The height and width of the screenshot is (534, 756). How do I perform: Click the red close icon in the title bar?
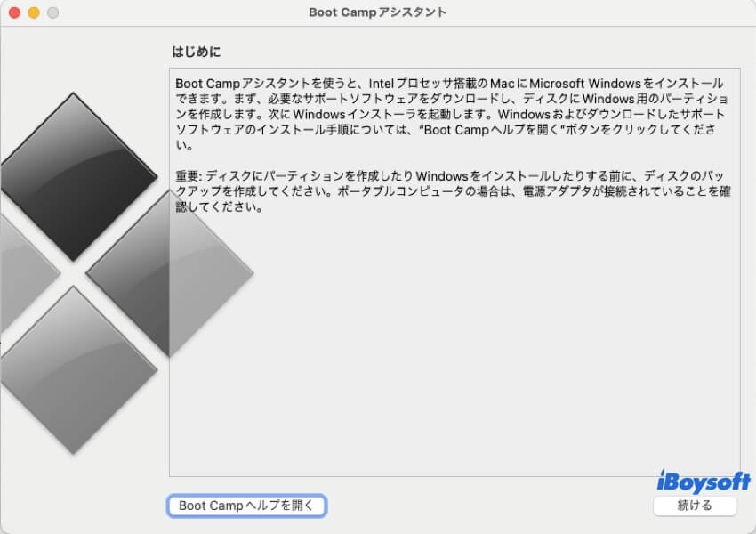(x=12, y=13)
